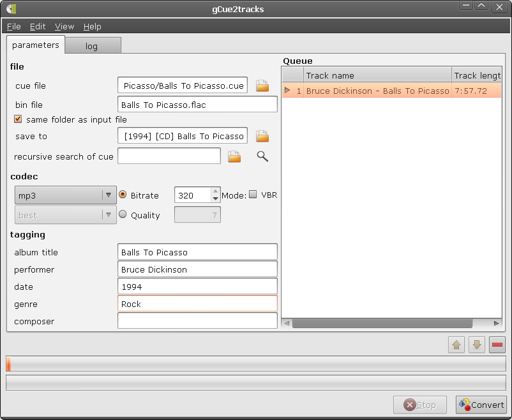Switch to the parameters tab
The image size is (512, 420).
point(36,45)
